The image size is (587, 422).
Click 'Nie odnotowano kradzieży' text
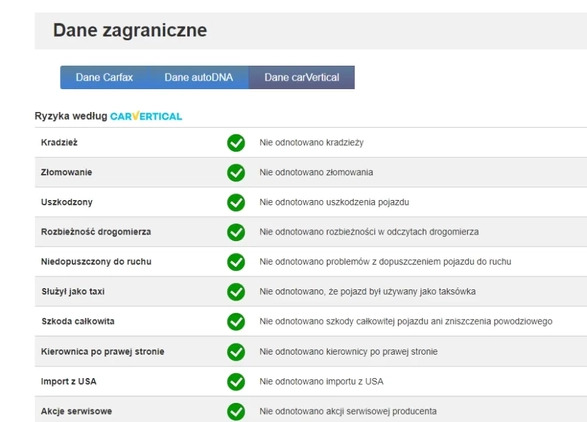pos(311,143)
